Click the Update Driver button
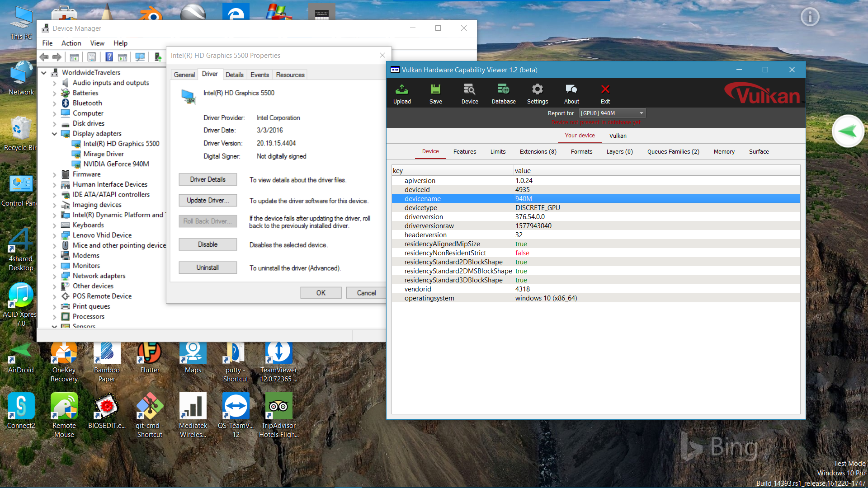Screen dimensions: 868x488 208,201
